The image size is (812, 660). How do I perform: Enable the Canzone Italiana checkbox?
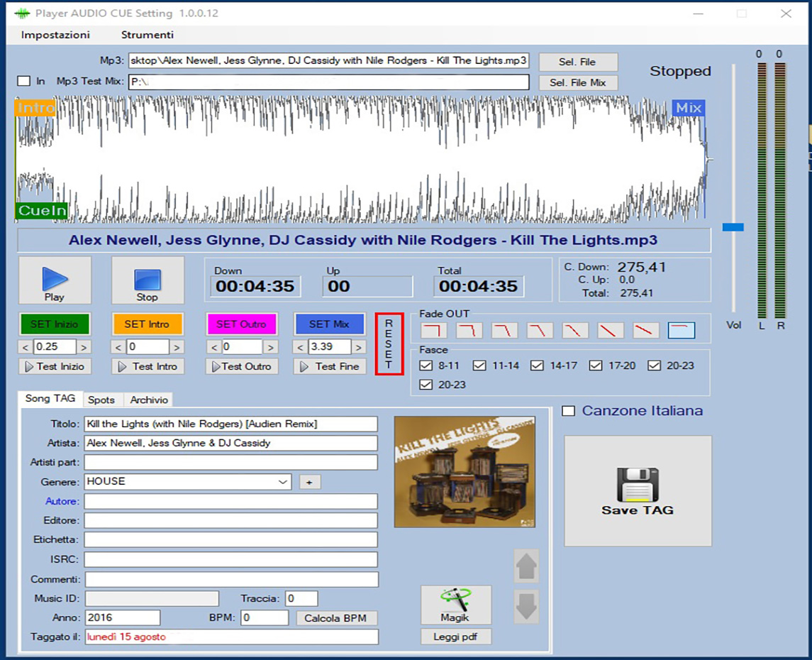pos(569,411)
